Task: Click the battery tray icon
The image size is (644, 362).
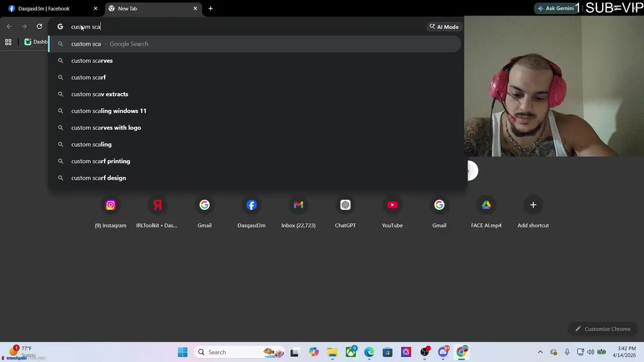Action: tap(601, 352)
